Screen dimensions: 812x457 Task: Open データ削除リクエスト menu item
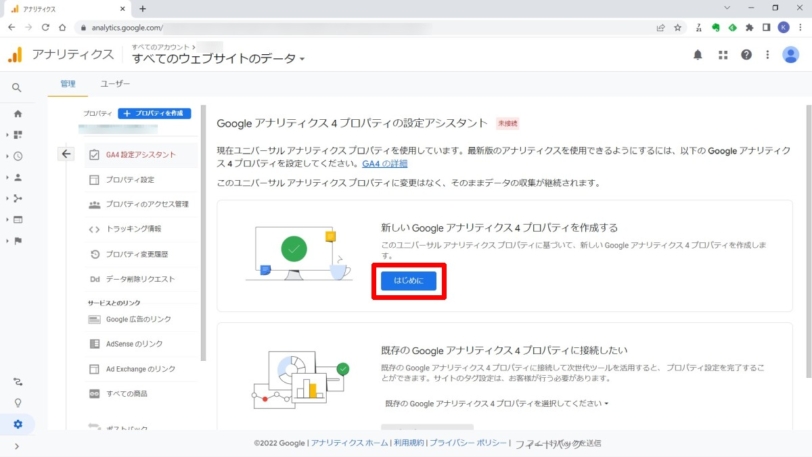pyautogui.click(x=140, y=279)
